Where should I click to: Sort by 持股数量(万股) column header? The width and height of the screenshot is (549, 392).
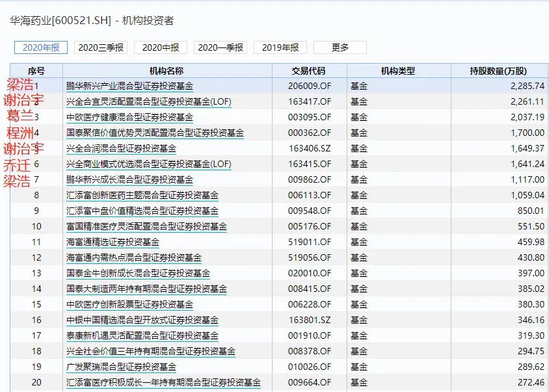pyautogui.click(x=498, y=71)
